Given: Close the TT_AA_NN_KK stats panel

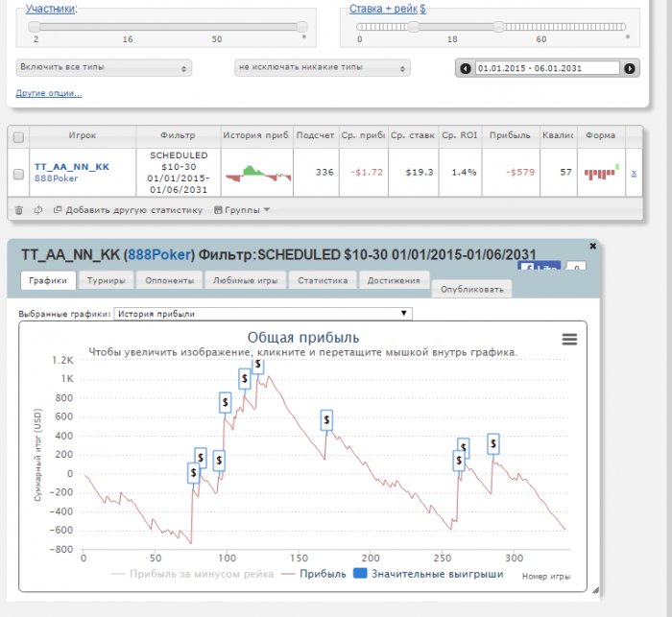Looking at the screenshot, I should point(592,247).
